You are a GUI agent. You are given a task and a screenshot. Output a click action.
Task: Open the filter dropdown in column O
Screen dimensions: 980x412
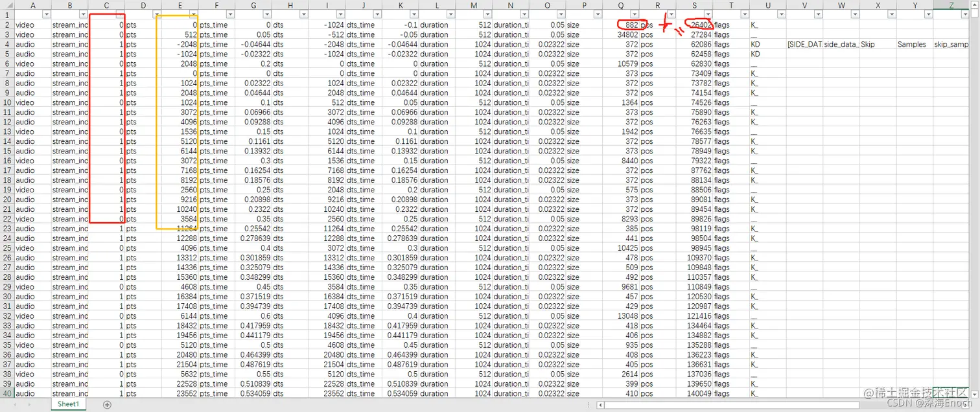click(561, 15)
